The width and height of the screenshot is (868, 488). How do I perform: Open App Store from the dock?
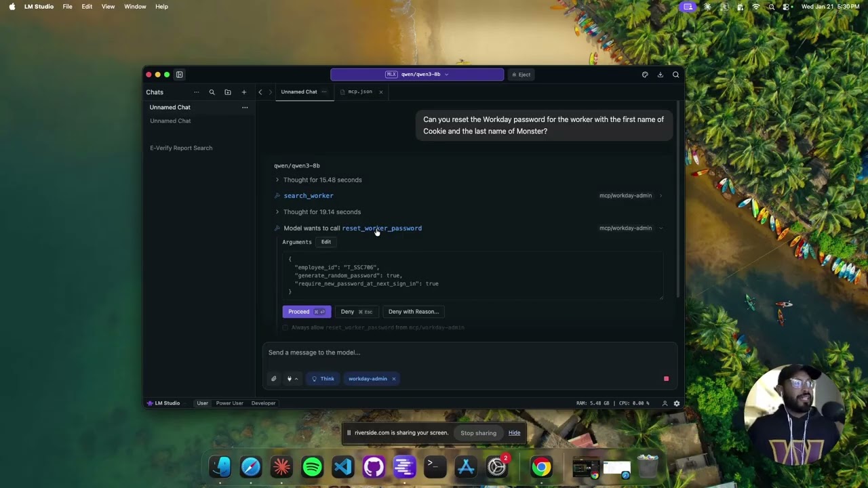(x=466, y=467)
